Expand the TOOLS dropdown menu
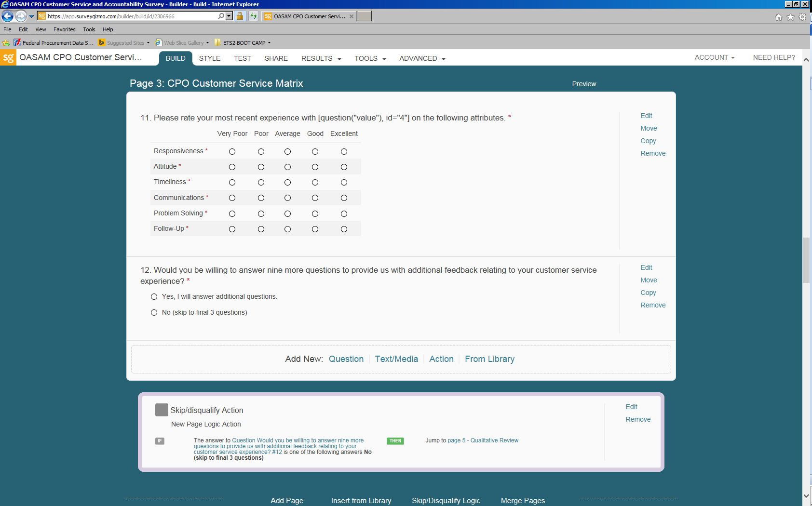Screen dimensions: 812x506 (x=370, y=58)
